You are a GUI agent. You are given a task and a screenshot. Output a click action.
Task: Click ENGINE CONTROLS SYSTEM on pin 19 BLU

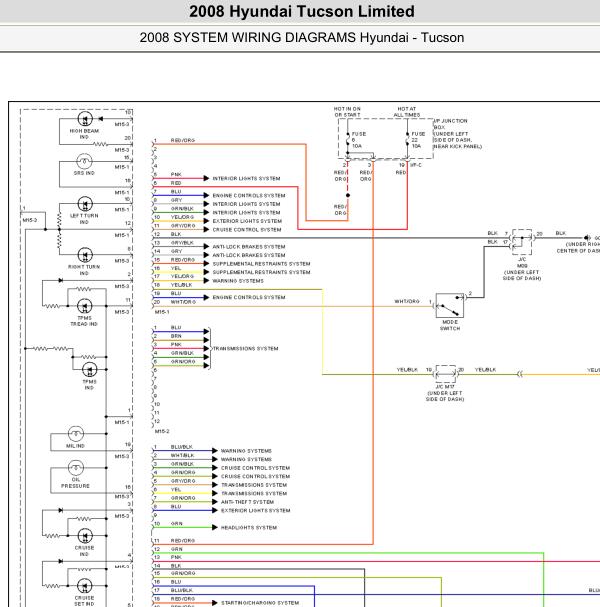point(249,297)
